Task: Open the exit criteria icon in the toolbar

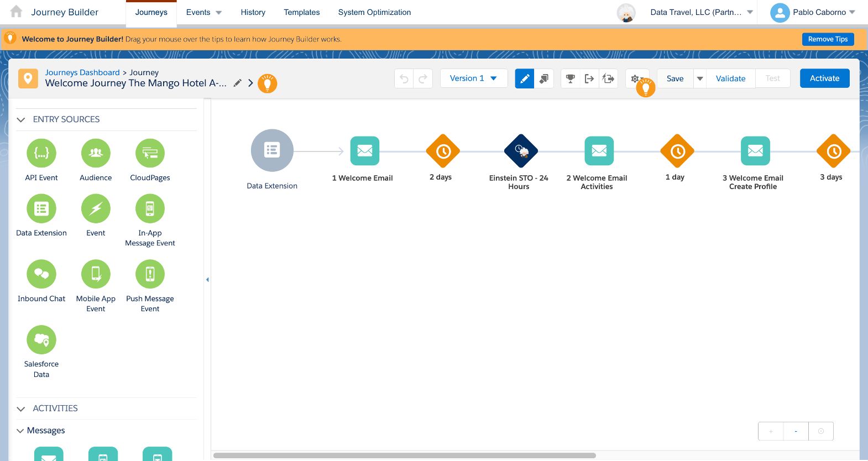Action: pos(589,78)
